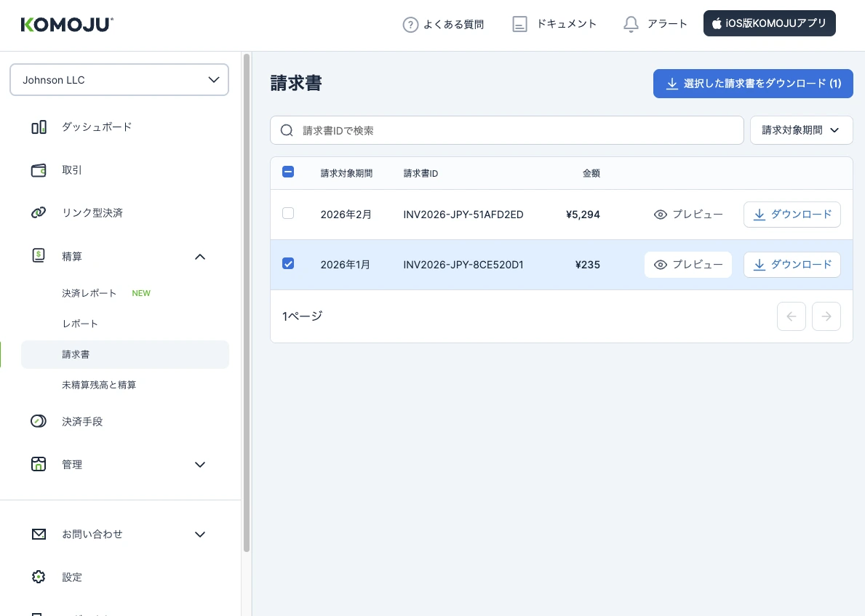Screen dimensions: 865x616
Task: Click ダウンロード for INV2026-JPY-8CE520D1
Action: (x=792, y=265)
